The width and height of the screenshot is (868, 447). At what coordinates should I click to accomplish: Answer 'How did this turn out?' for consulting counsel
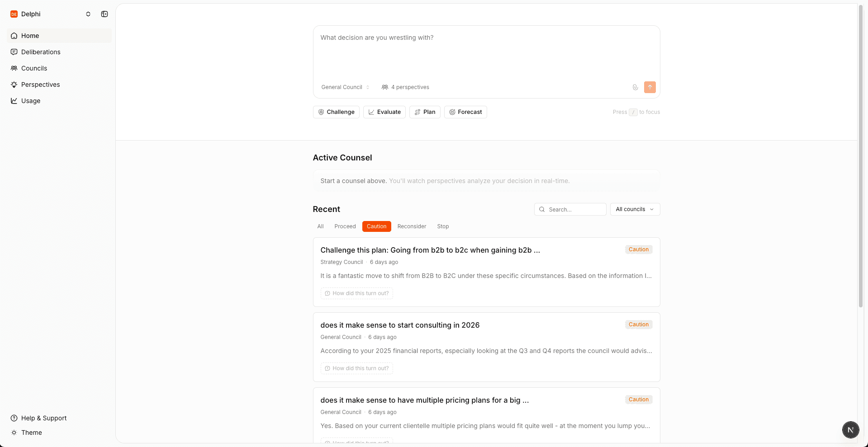click(356, 368)
